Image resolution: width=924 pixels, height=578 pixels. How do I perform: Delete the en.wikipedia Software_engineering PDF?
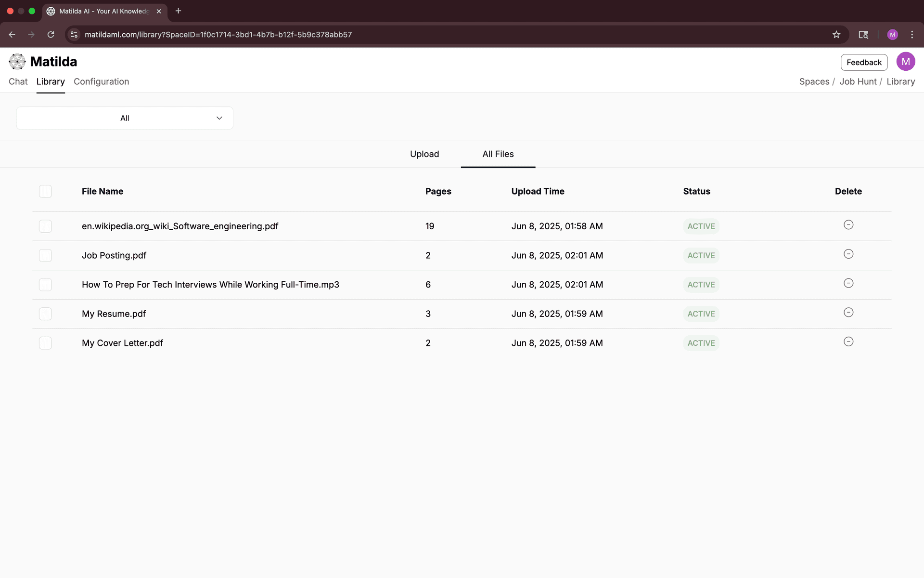pos(848,224)
